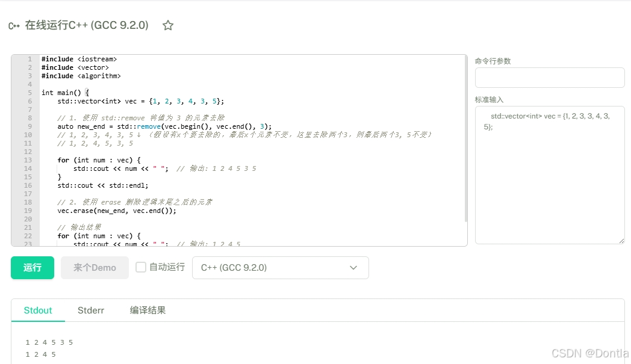Click the '#include <algorithm>' code line
Screen dimensions: 631x364
click(x=81, y=76)
